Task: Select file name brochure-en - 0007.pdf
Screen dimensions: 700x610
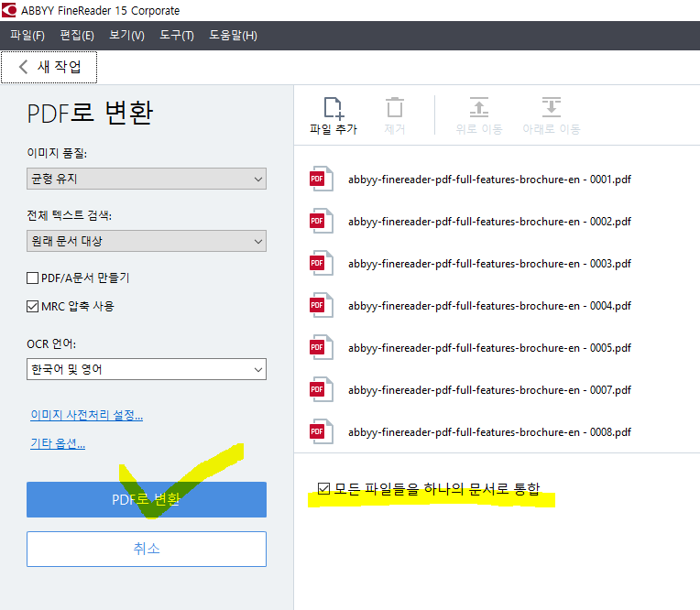Action: click(490, 390)
